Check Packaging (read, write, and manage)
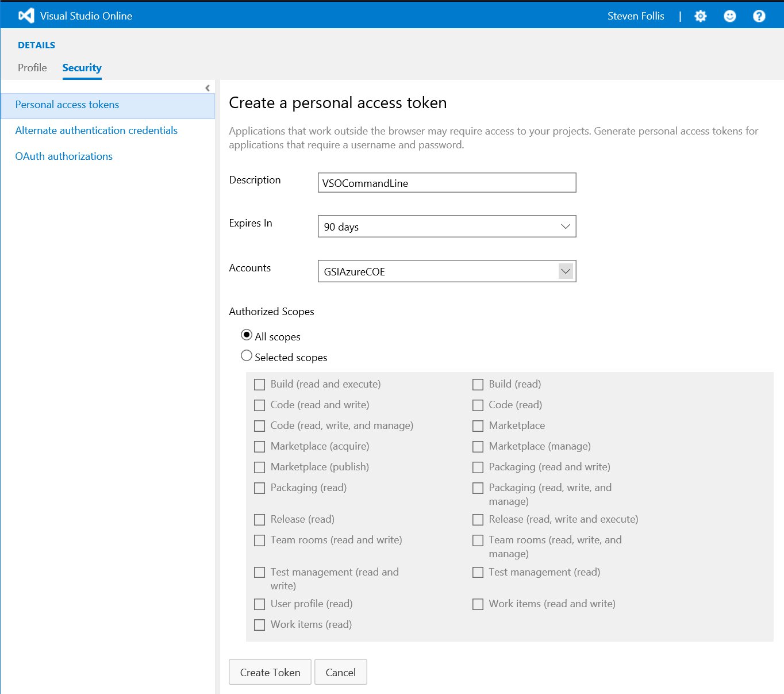 pos(478,488)
